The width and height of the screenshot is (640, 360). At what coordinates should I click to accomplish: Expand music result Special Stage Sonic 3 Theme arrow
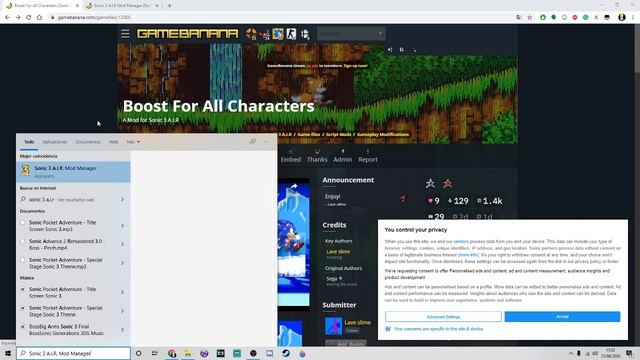click(122, 311)
